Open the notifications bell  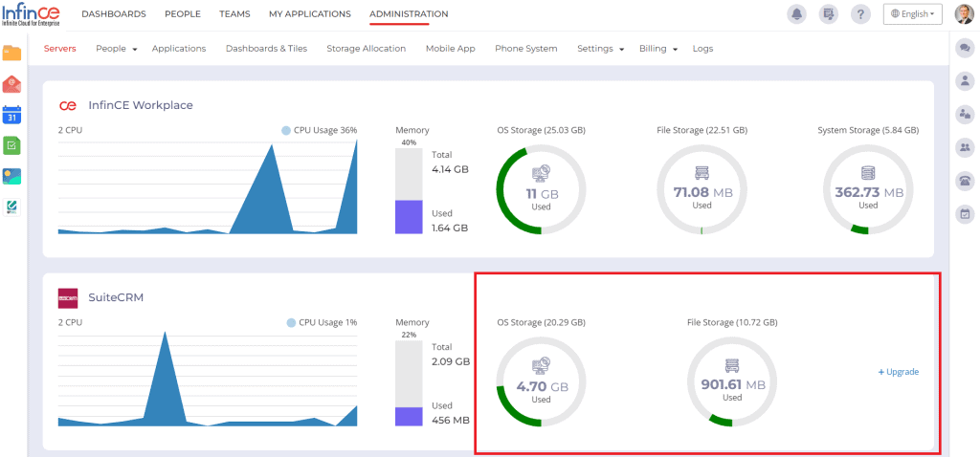[796, 13]
